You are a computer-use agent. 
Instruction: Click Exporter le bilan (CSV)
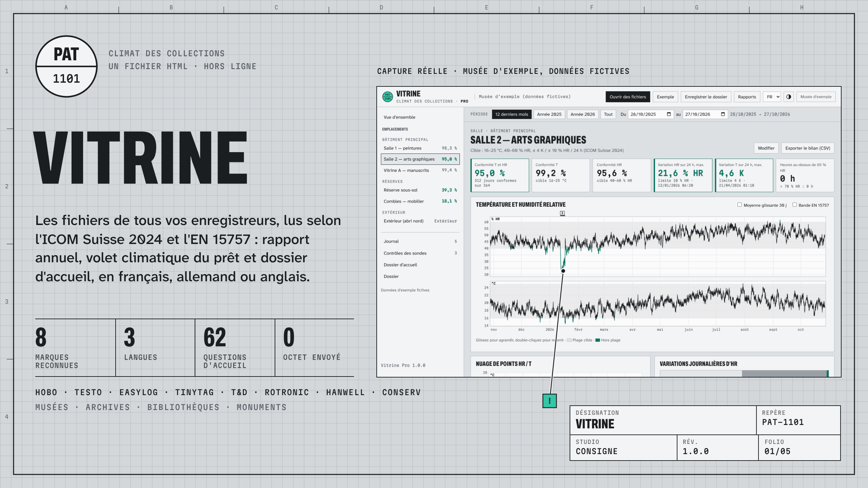click(808, 148)
